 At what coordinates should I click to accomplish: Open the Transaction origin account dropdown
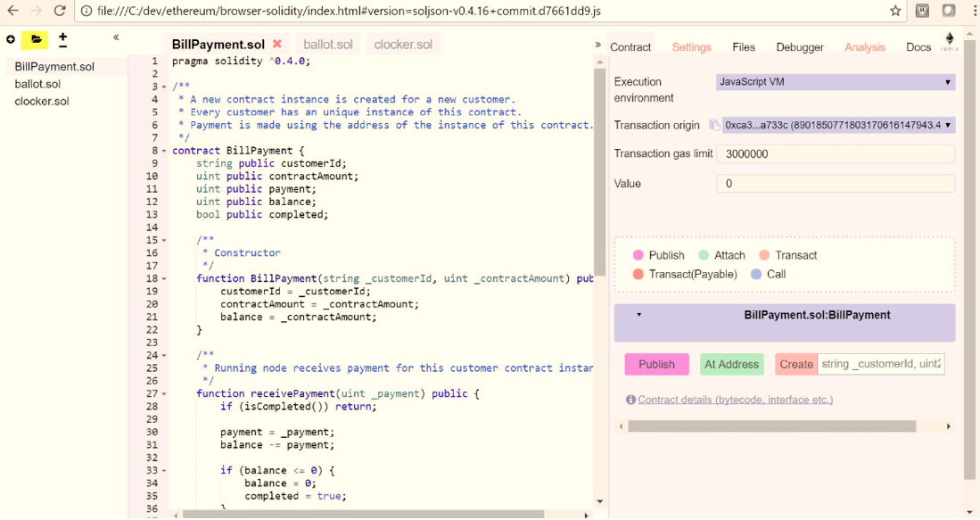click(838, 126)
